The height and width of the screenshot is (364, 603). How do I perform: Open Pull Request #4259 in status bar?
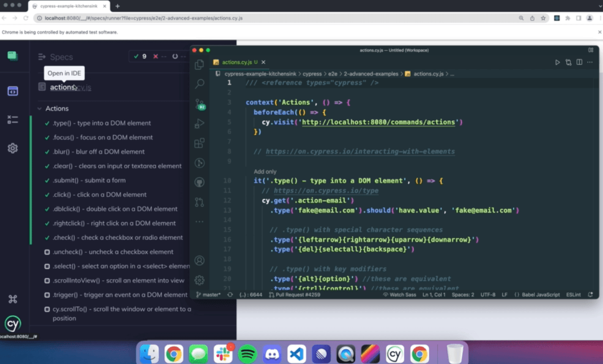[295, 295]
